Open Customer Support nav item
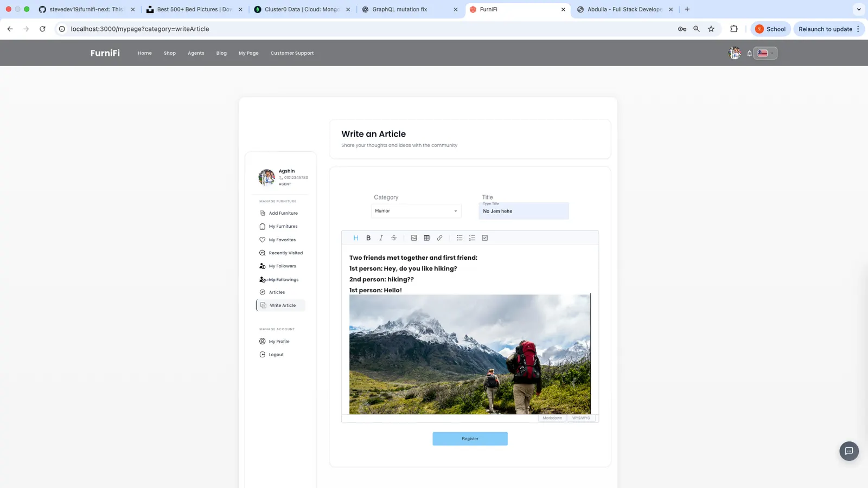Viewport: 868px width, 488px height. tap(292, 53)
